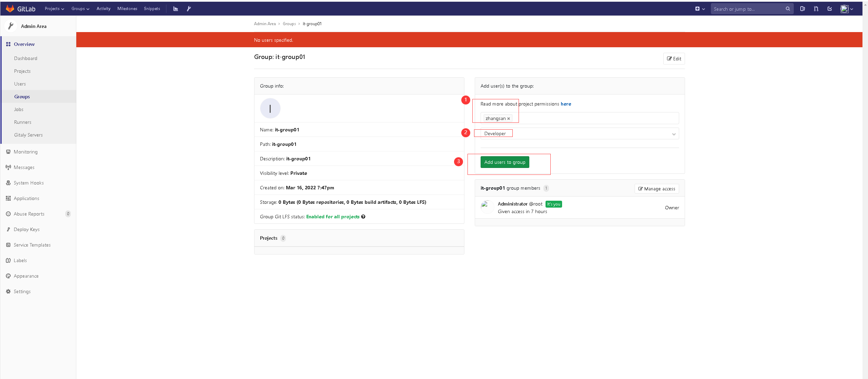The height and width of the screenshot is (379, 868).
Task: Click the search magnifier icon
Action: (x=788, y=9)
